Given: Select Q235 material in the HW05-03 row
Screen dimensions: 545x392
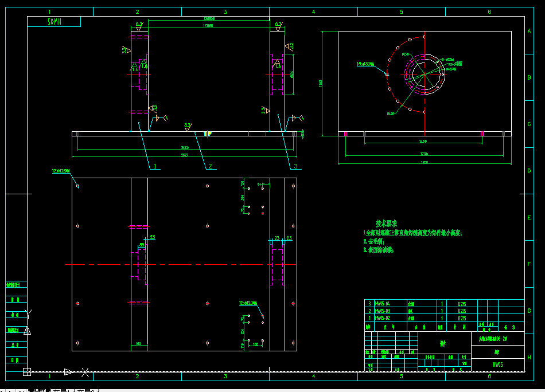Looking at the screenshot, I should (462, 311).
